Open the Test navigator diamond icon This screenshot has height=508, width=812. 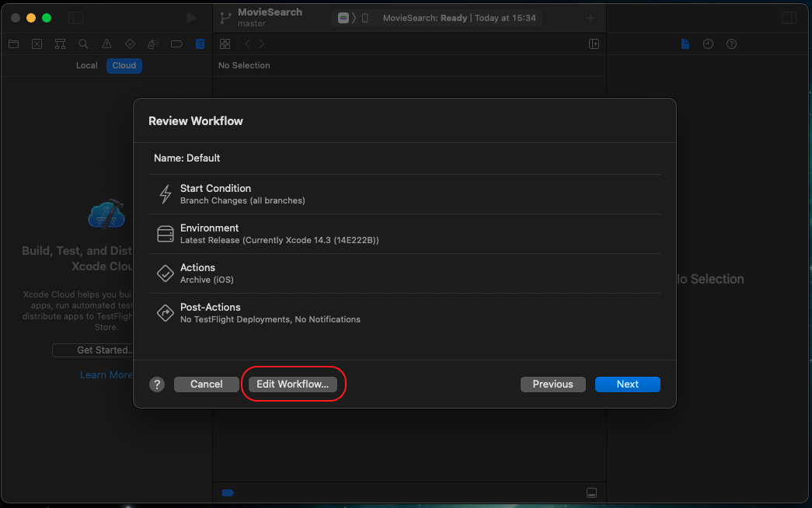coord(130,44)
